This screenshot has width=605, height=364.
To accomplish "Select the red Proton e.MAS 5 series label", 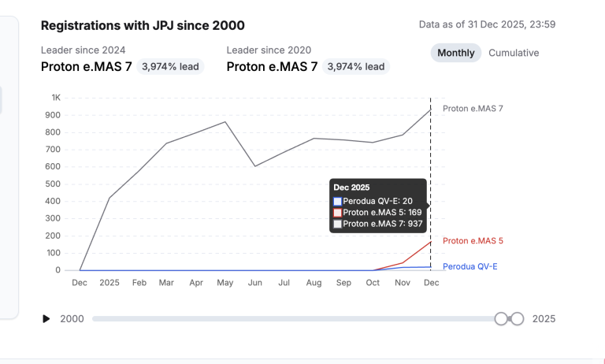I will (x=473, y=241).
